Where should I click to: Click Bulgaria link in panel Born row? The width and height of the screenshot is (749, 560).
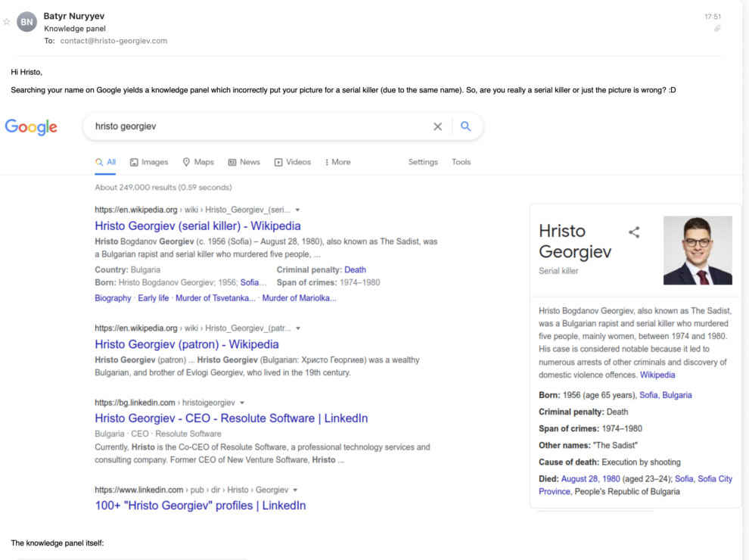[x=677, y=395]
